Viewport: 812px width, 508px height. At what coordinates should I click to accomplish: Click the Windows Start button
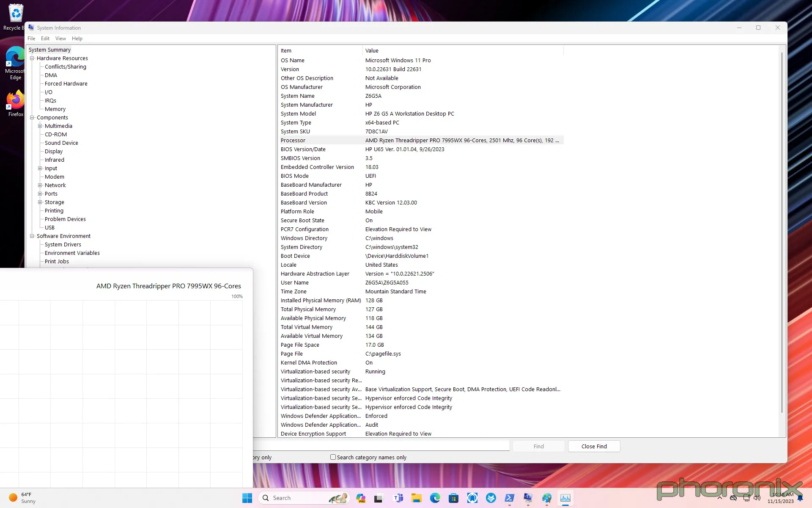247,498
